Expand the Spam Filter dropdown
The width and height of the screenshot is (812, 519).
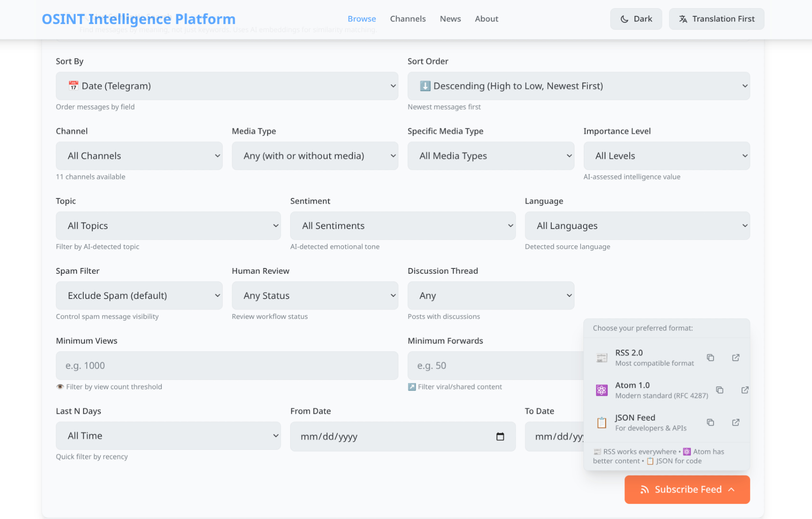click(x=139, y=296)
